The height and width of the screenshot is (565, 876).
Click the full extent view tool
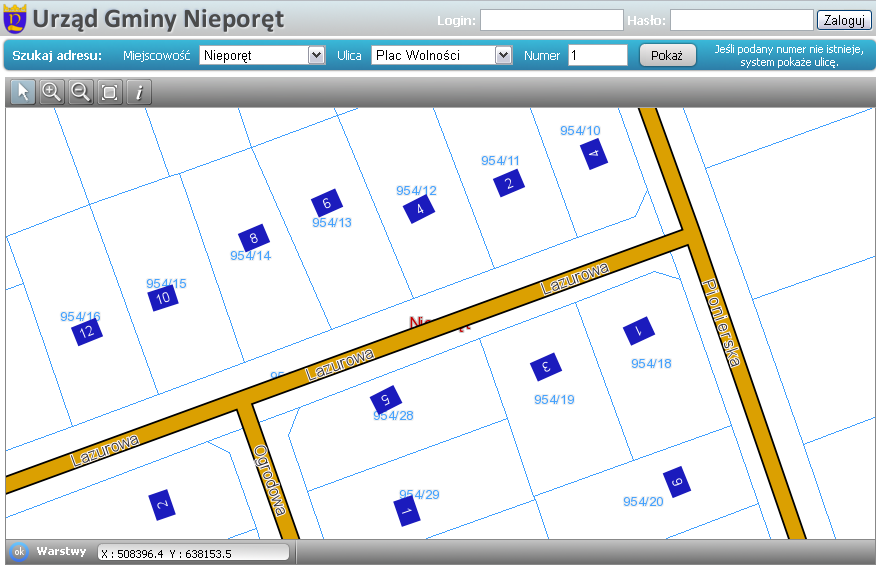110,93
